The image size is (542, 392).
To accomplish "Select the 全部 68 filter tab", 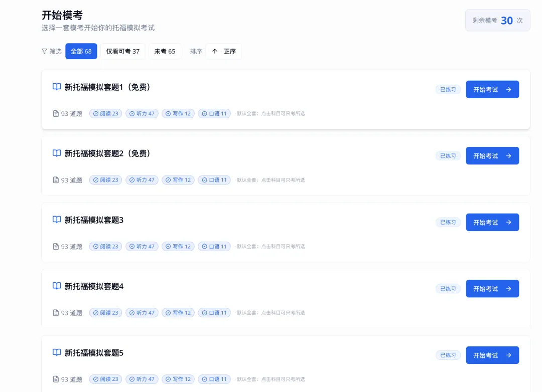I will [81, 51].
